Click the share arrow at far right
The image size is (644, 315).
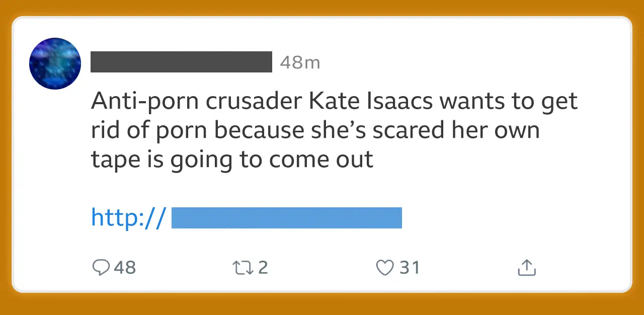tap(526, 267)
